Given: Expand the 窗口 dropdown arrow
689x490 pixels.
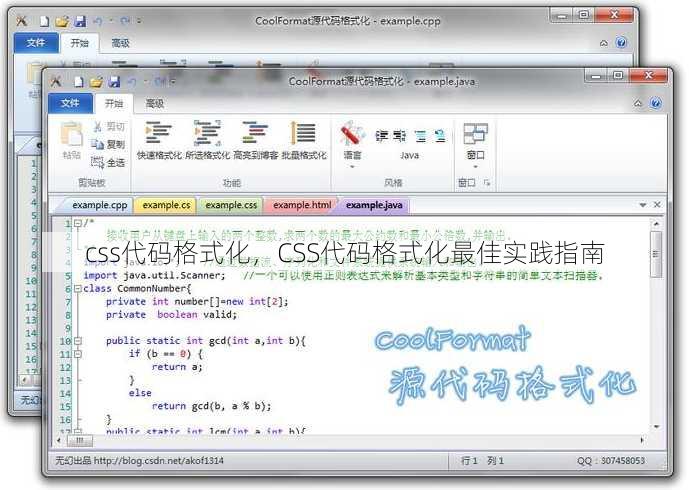Looking at the screenshot, I should [475, 167].
